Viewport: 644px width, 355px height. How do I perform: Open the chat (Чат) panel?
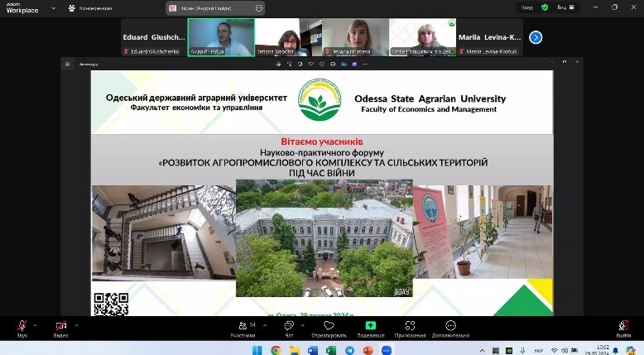point(289,326)
